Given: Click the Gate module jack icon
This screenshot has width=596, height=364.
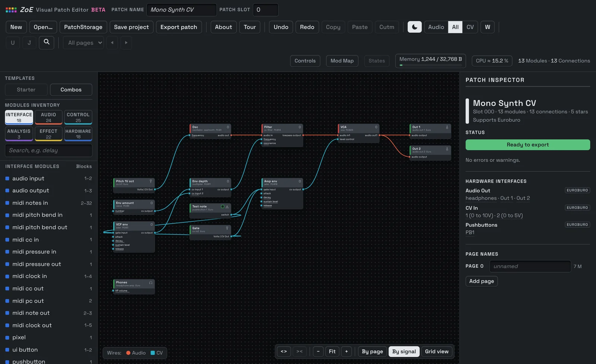Looking at the screenshot, I should (227, 228).
